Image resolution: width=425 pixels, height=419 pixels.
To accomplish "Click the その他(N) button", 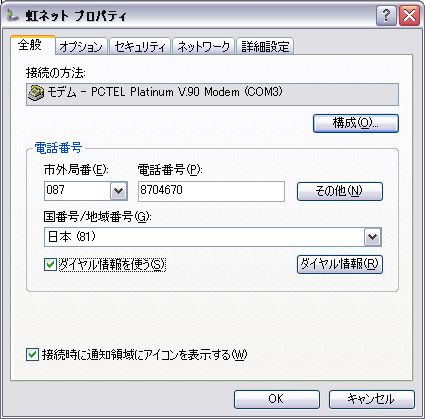I will click(x=340, y=191).
